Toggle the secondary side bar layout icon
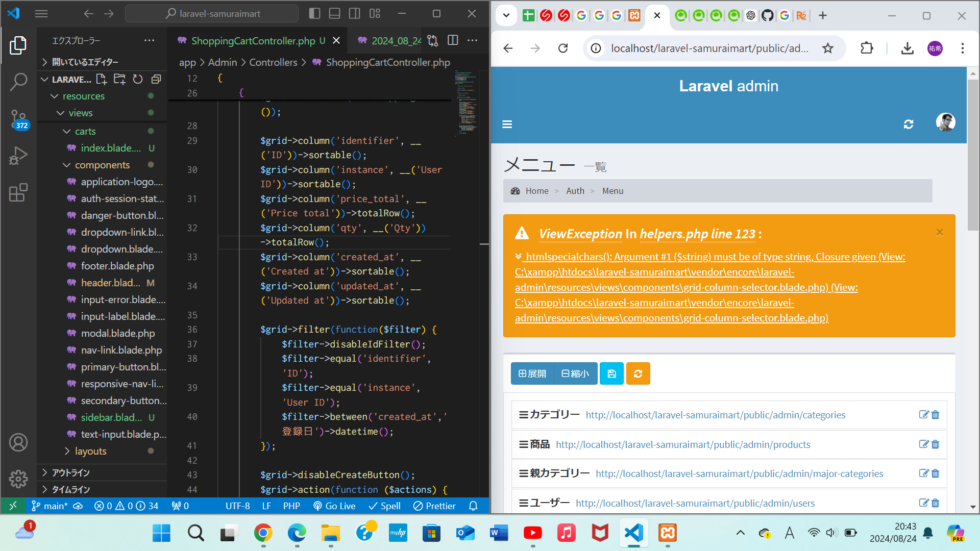Viewport: 980px width, 551px height. (354, 13)
